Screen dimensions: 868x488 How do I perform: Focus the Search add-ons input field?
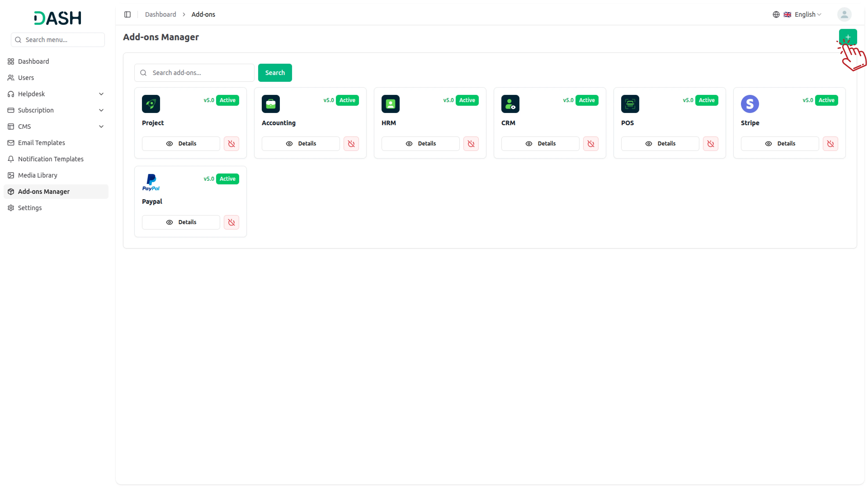coord(194,73)
